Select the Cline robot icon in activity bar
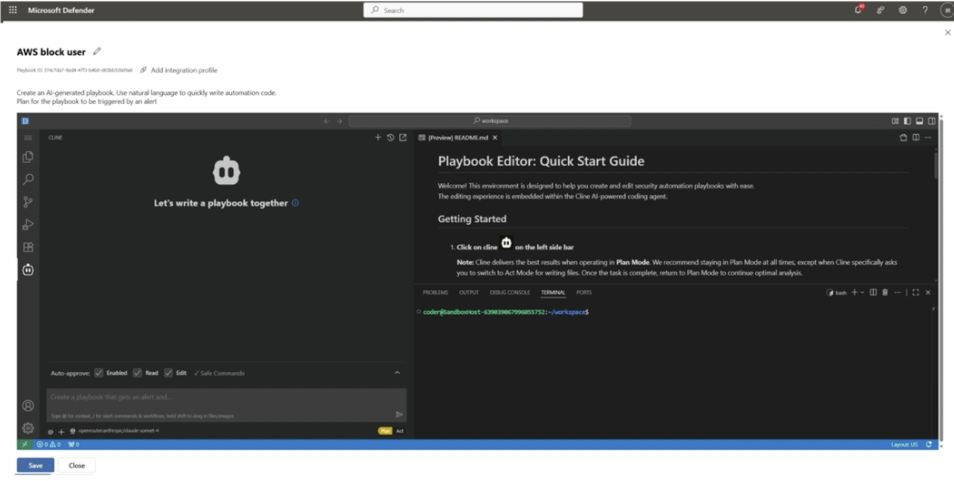The height and width of the screenshot is (481, 954). pos(28,270)
